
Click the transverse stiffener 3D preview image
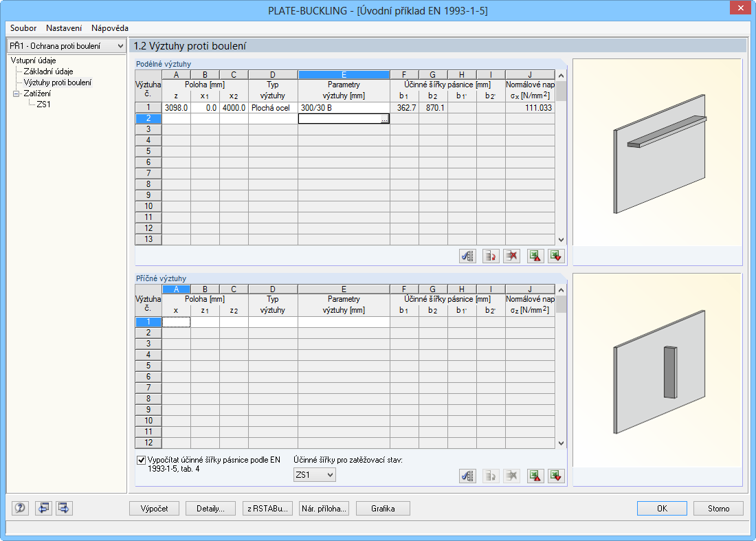pyautogui.click(x=658, y=371)
